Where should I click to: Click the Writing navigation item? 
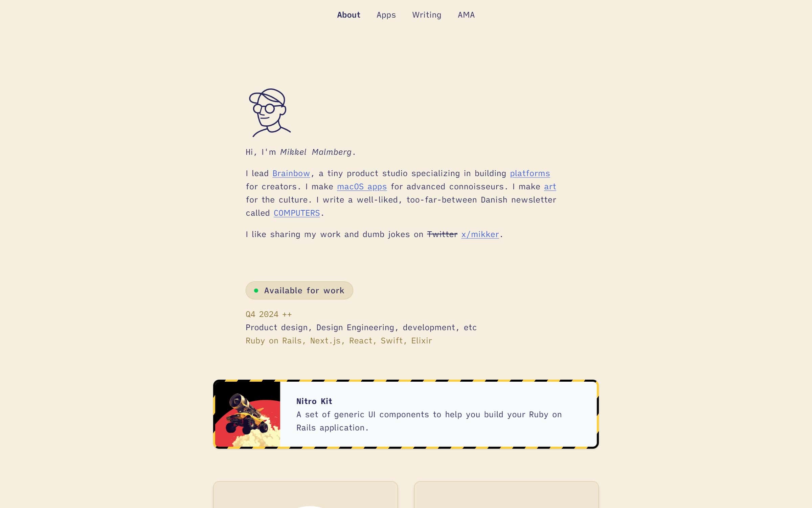(427, 15)
